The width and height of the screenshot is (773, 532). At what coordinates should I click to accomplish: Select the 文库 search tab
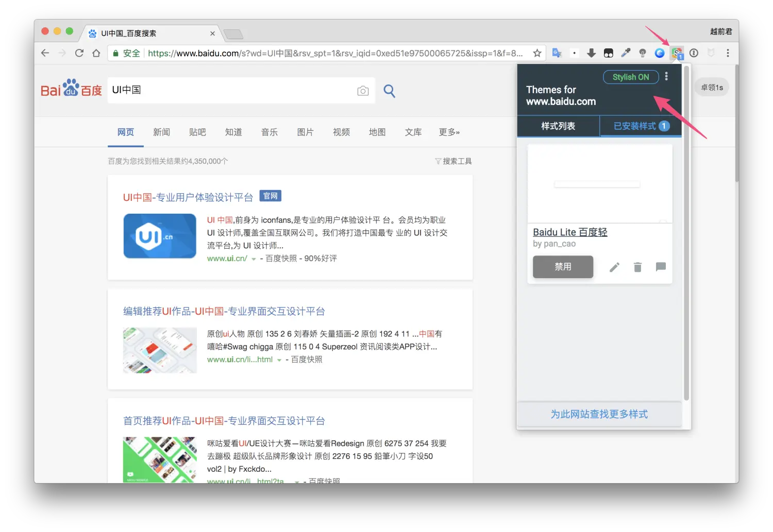pos(413,132)
